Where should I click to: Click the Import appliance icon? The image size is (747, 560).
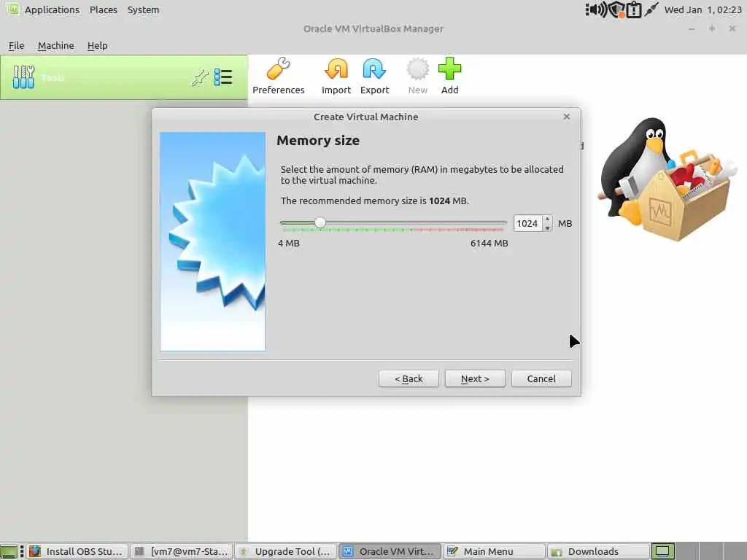[336, 76]
